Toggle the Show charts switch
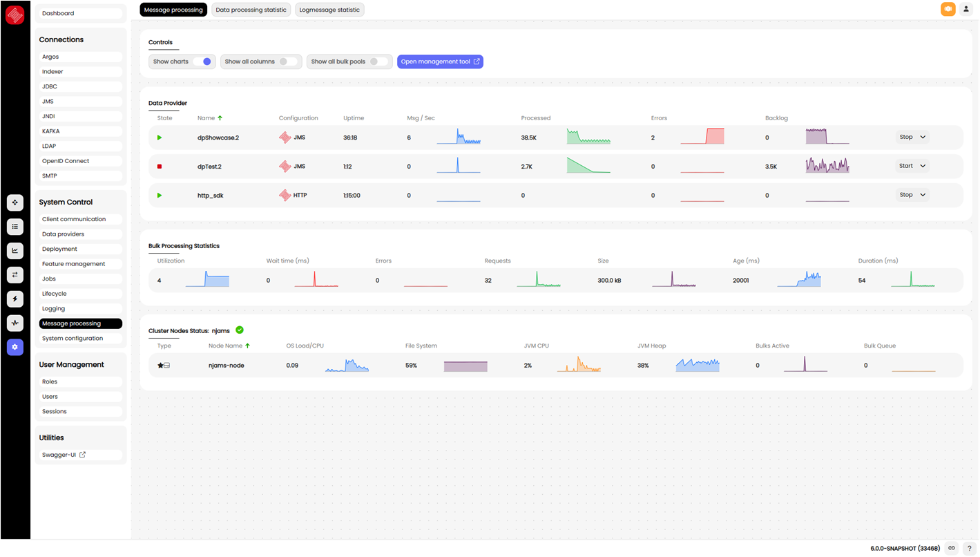Viewport: 980px width, 557px height. pyautogui.click(x=202, y=62)
